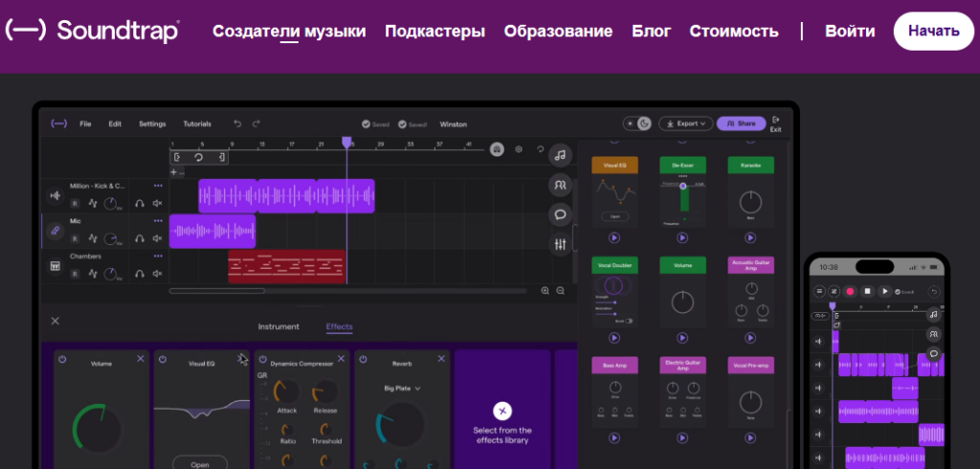This screenshot has width=980, height=469.
Task: Click the Chambers track keyboard icon
Action: click(55, 266)
